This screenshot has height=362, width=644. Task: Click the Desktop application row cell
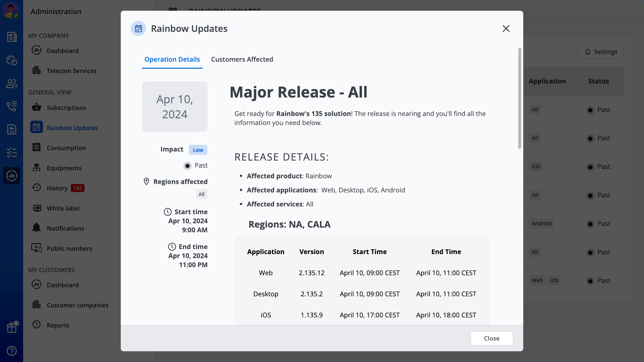(x=266, y=294)
